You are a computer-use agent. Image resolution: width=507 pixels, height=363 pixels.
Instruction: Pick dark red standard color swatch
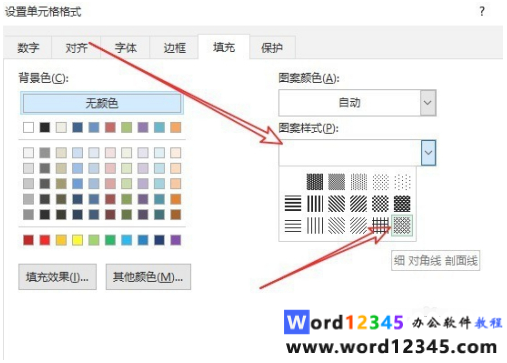(x=28, y=240)
